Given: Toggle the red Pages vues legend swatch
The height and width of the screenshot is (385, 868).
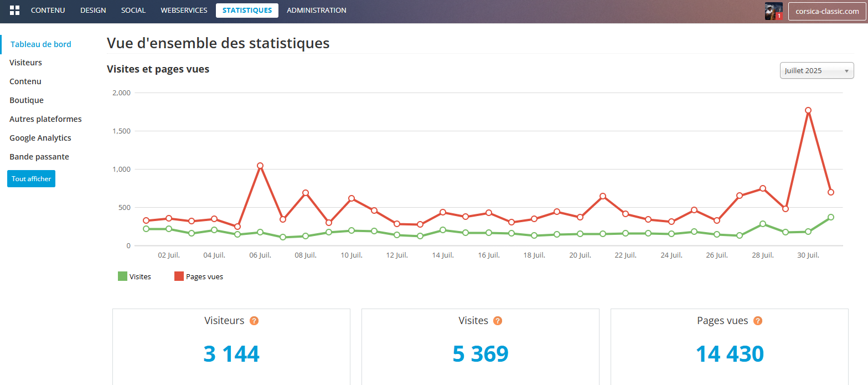Looking at the screenshot, I should point(179,276).
